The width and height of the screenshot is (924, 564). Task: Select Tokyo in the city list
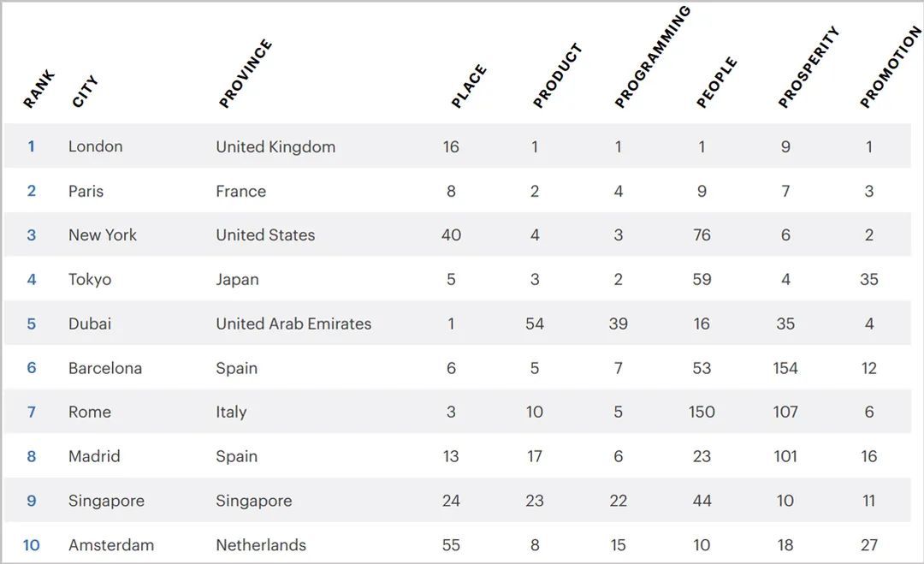point(90,279)
